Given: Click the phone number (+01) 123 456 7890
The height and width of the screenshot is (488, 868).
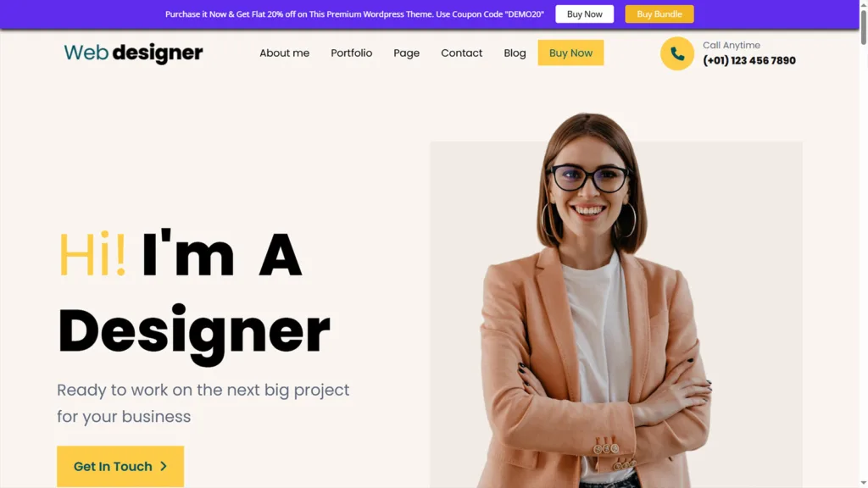Looking at the screenshot, I should [749, 60].
